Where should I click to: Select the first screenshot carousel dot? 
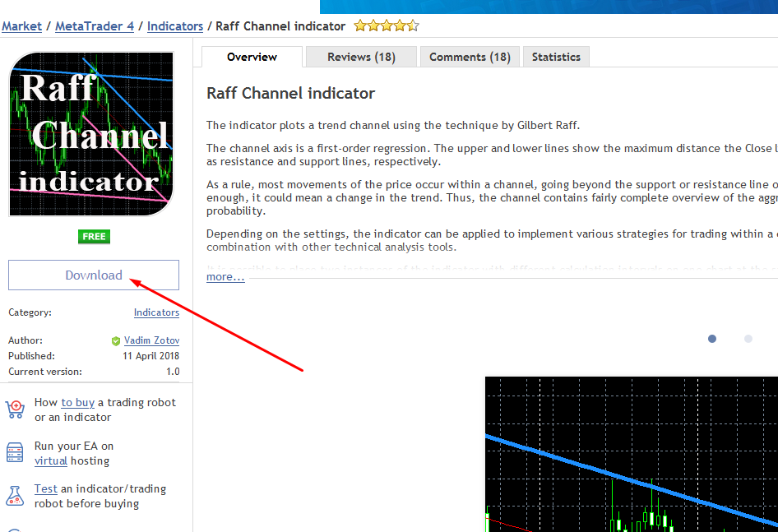tap(712, 339)
